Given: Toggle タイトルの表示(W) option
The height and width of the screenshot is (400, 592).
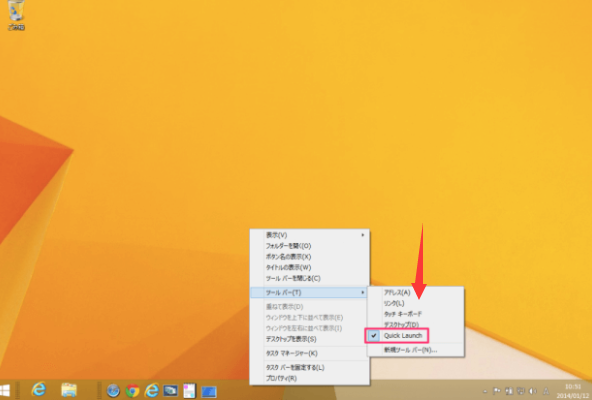Looking at the screenshot, I should click(310, 267).
